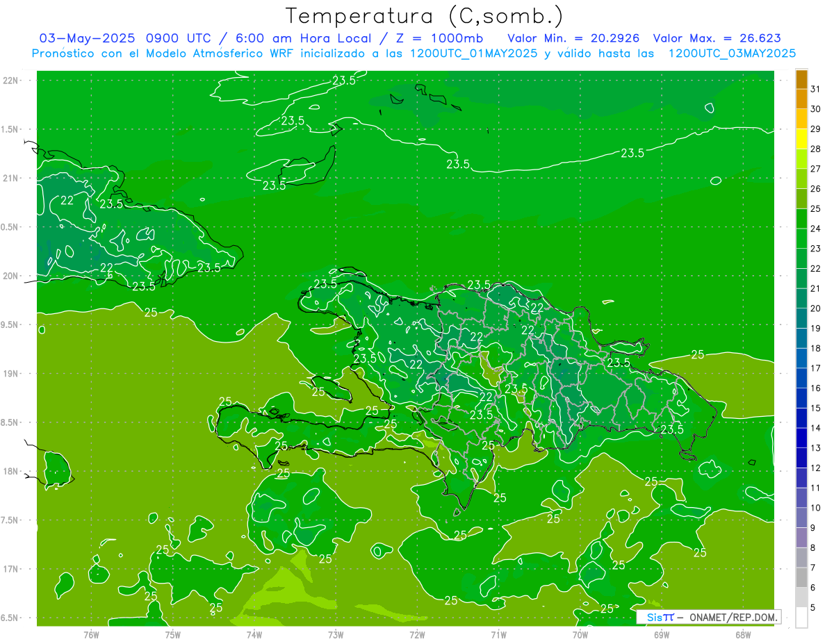Click the dark blue swatch between 13 and 14
Viewport: 834px width, 644px height.
pos(801,438)
